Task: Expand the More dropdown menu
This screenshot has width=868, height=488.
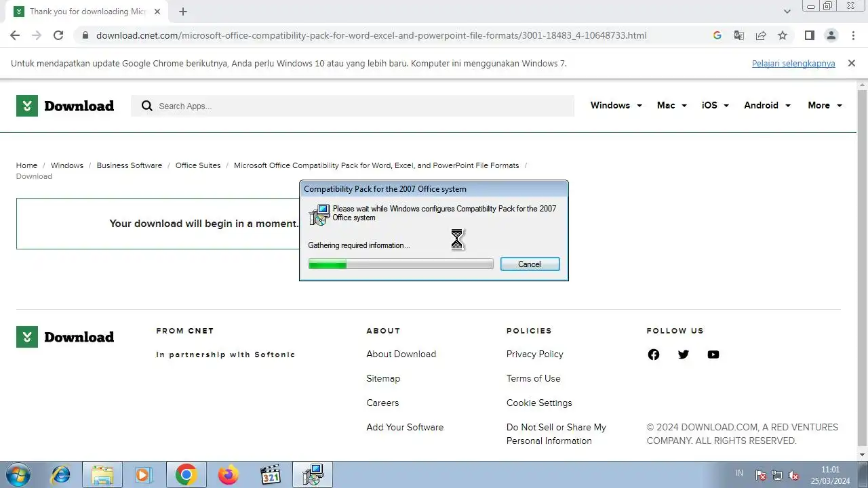Action: click(825, 105)
